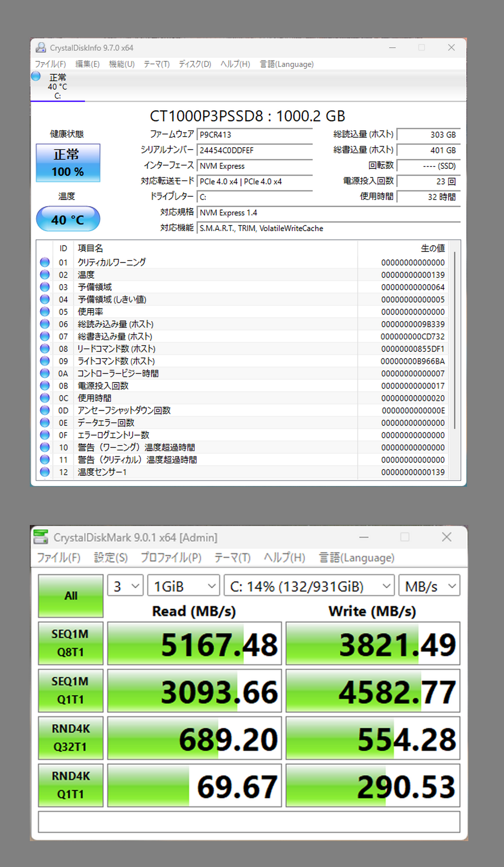The image size is (504, 867).
Task: Click the CrystalDiskInfo app icon in title bar
Action: pyautogui.click(x=41, y=47)
